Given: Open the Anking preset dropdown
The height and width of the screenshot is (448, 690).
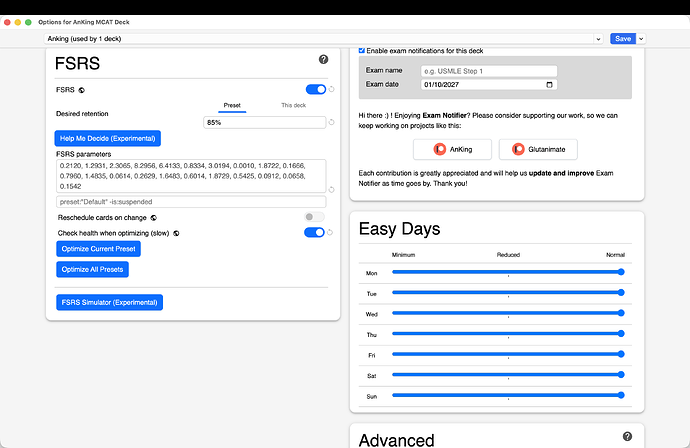Looking at the screenshot, I should click(x=323, y=39).
